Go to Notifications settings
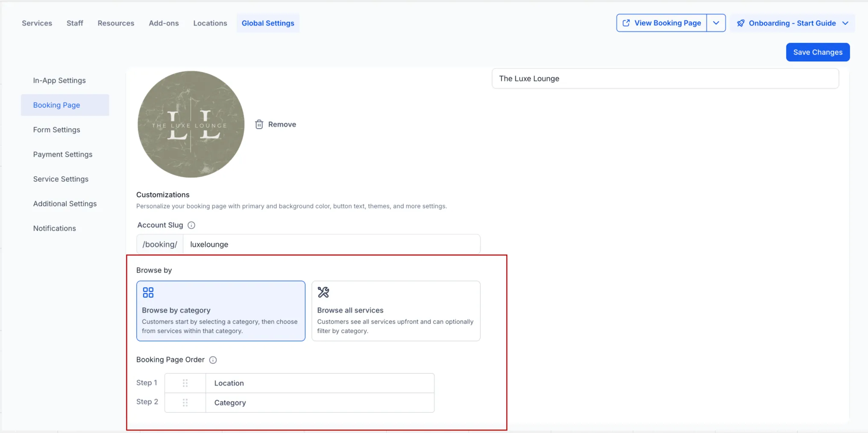 [55, 228]
